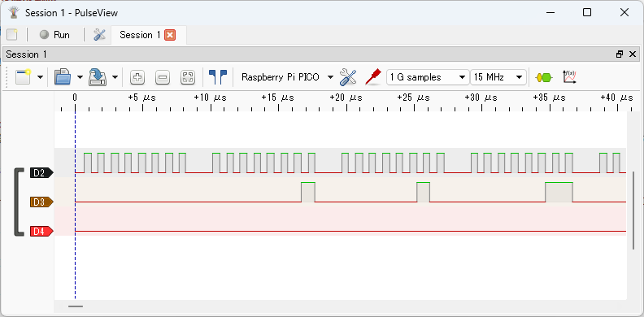Select the D4 channel label
This screenshot has height=317, width=644.
pos(41,232)
